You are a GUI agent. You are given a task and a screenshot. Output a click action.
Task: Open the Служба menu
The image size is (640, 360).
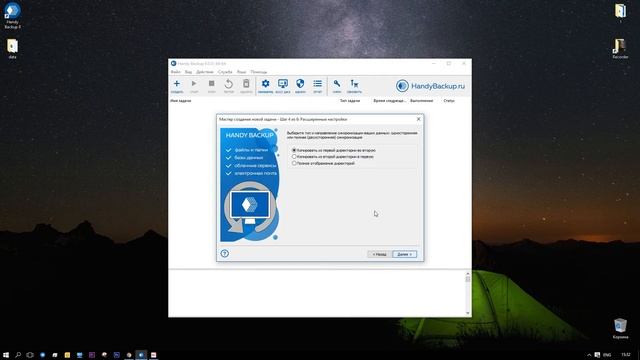tap(225, 72)
